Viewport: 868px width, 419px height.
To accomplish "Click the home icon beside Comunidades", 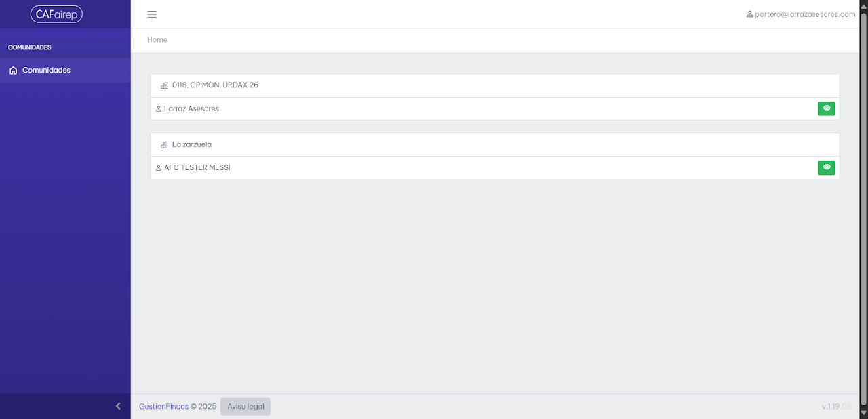I will tap(13, 71).
